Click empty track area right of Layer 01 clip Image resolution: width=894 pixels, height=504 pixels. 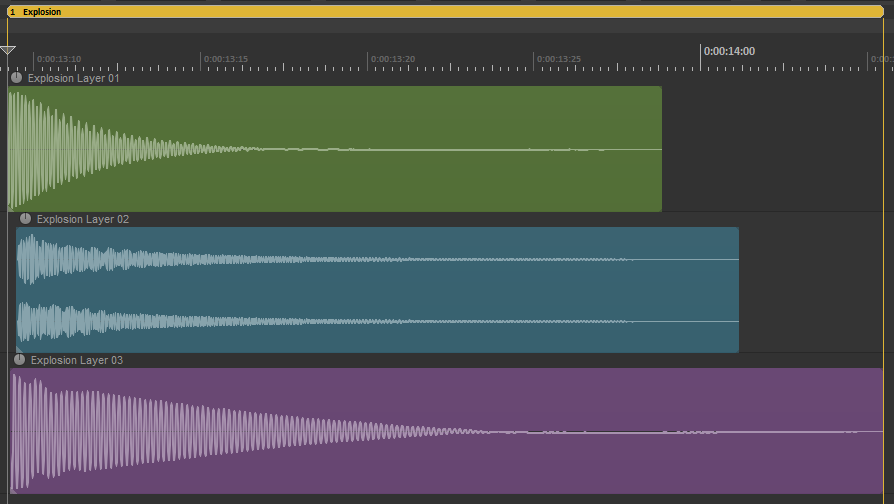click(773, 149)
